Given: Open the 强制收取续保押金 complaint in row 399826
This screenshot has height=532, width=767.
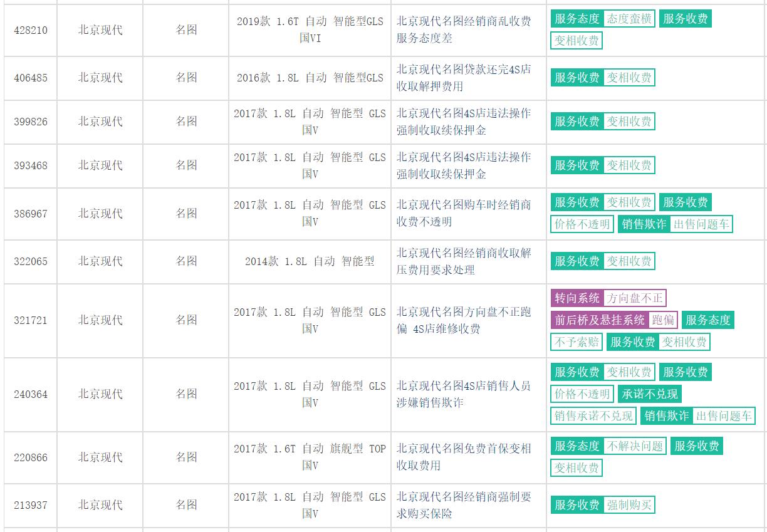Looking at the screenshot, I should [x=464, y=122].
